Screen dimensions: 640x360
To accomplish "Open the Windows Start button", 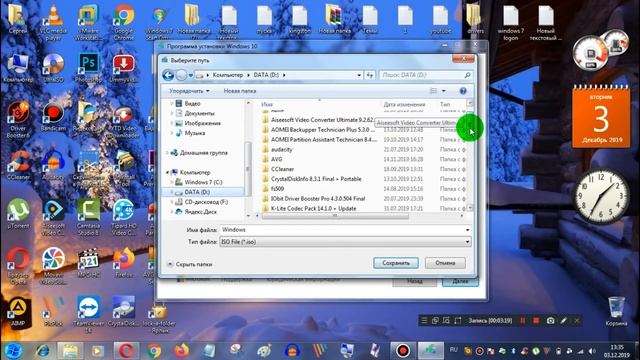I will (13, 351).
